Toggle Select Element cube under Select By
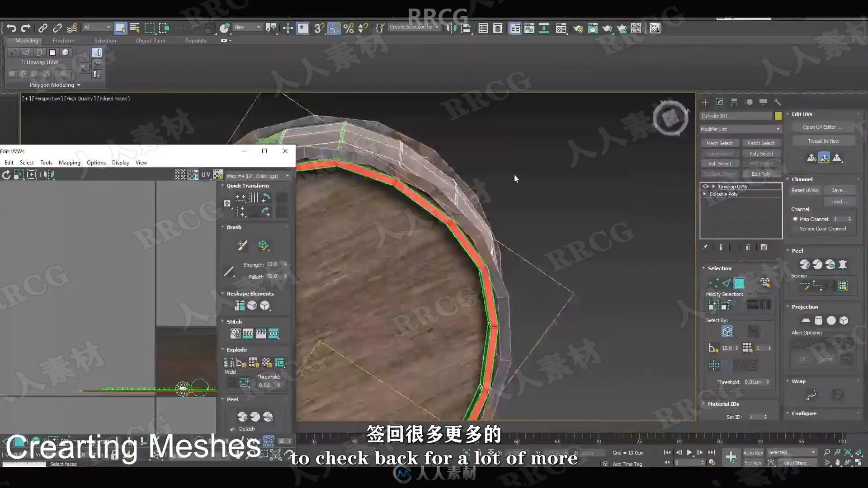Image resolution: width=868 pixels, height=488 pixels. click(727, 332)
